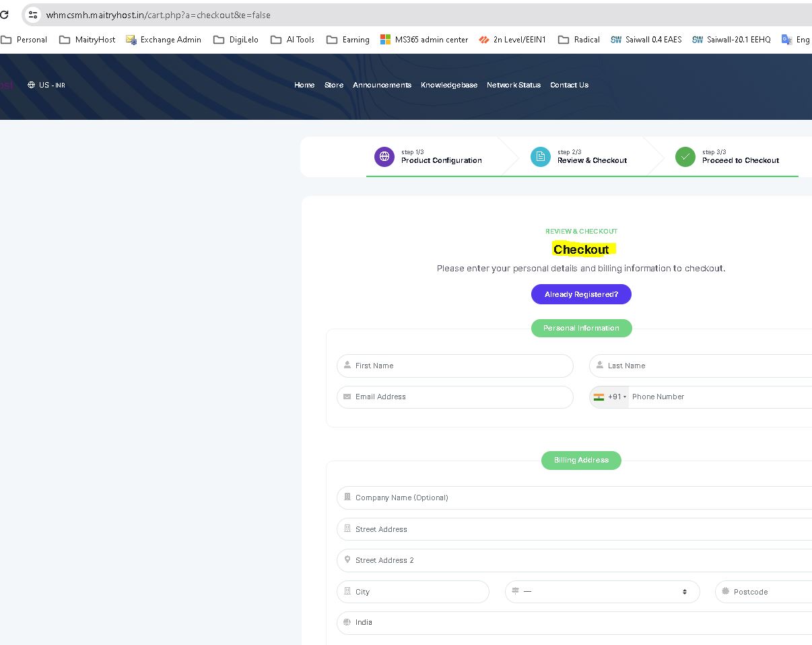Open the Network Status menu item
The height and width of the screenshot is (645, 812).
[x=514, y=85]
